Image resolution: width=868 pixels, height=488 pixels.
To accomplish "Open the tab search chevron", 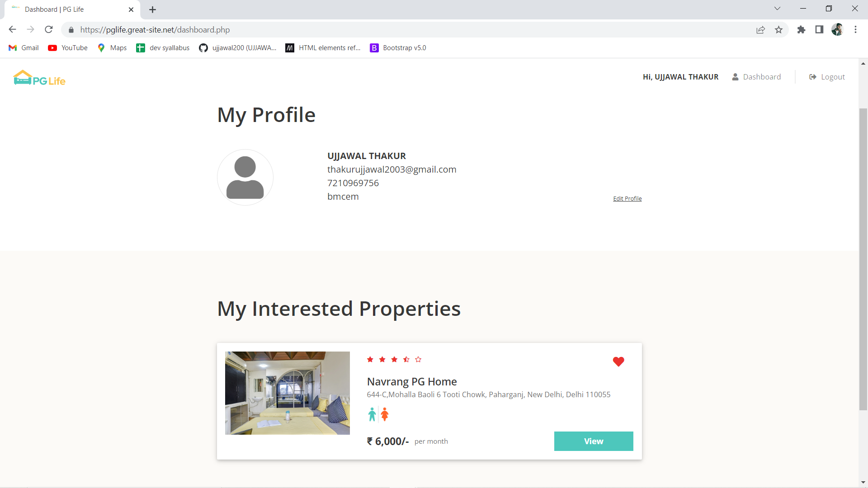I will [x=777, y=8].
